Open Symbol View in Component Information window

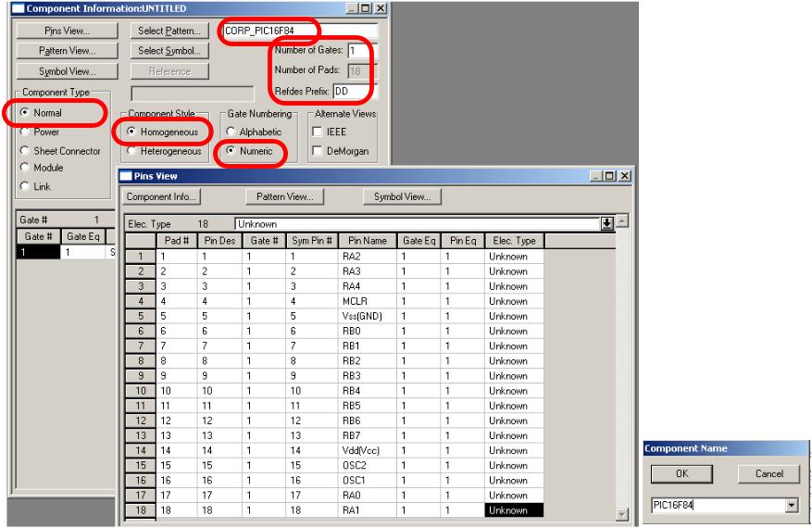pos(67,71)
